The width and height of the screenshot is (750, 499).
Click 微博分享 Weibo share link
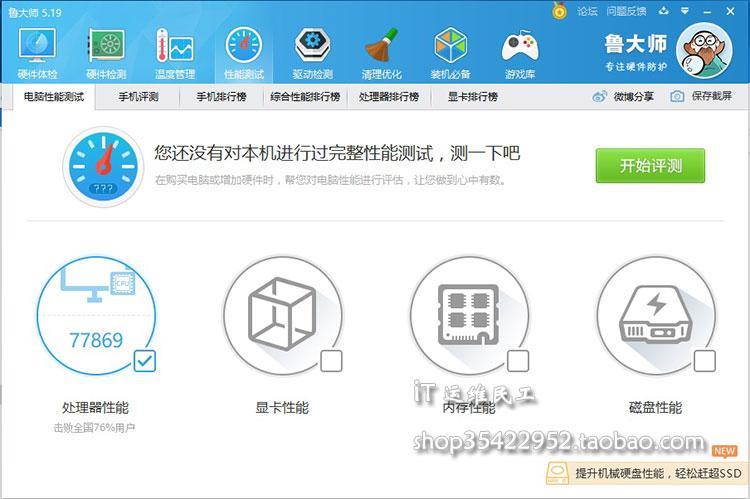point(623,96)
